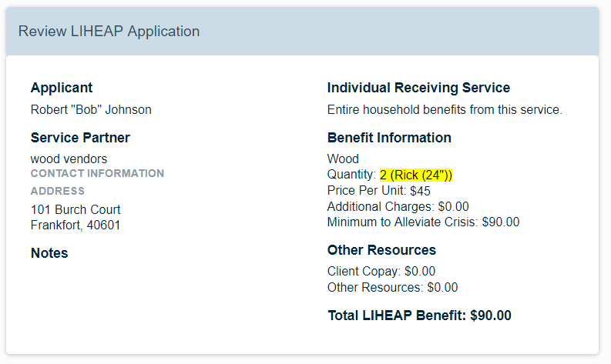The image size is (611, 364).
Task: Select the Price Per Unit: $45 line
Action: pyautogui.click(x=379, y=191)
